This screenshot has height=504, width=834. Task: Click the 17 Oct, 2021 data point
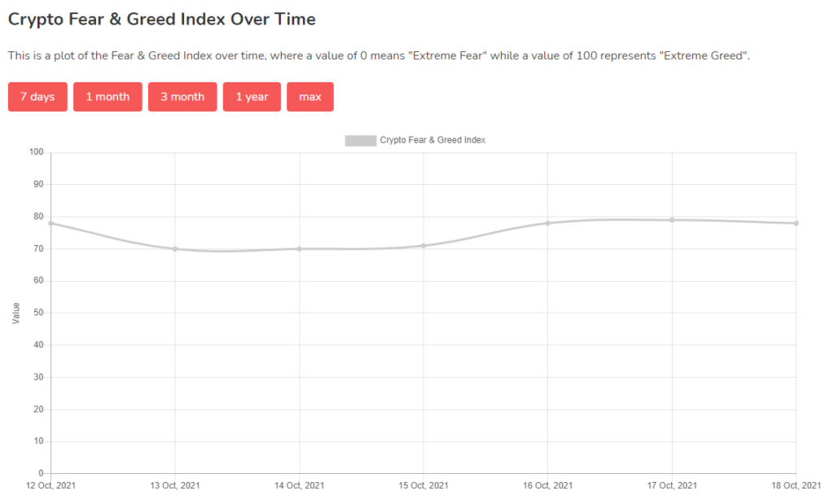pos(672,220)
